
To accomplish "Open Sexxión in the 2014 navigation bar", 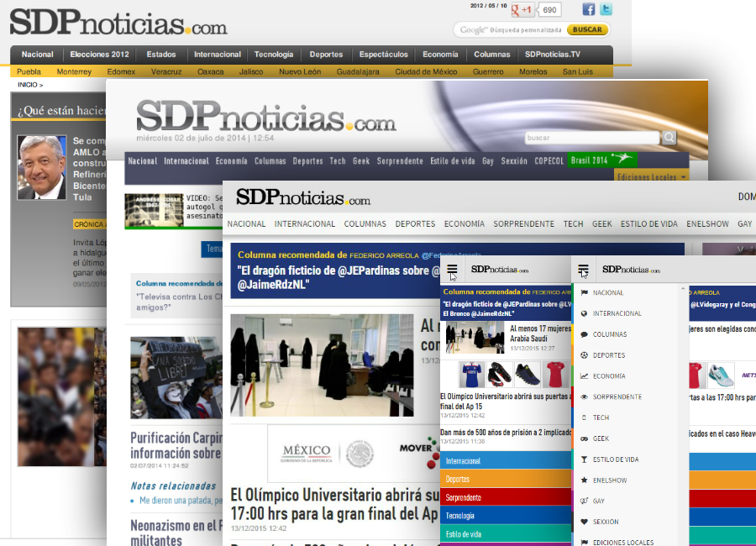I will (514, 160).
